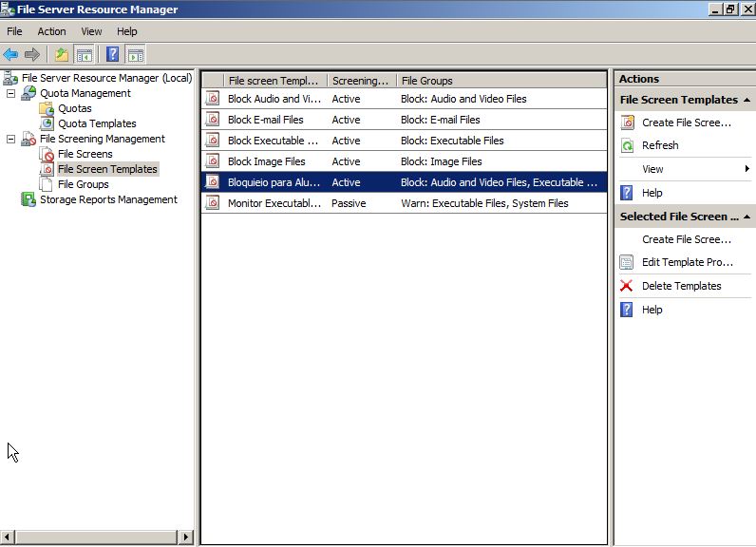Screen dimensions: 756x547
Task: Click Edit Template Properties action text
Action: (x=687, y=262)
